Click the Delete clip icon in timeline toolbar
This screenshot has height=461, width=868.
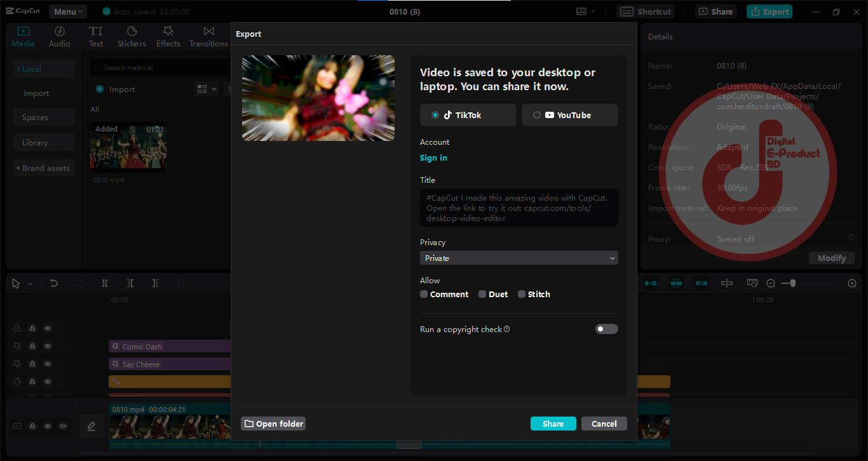(181, 283)
